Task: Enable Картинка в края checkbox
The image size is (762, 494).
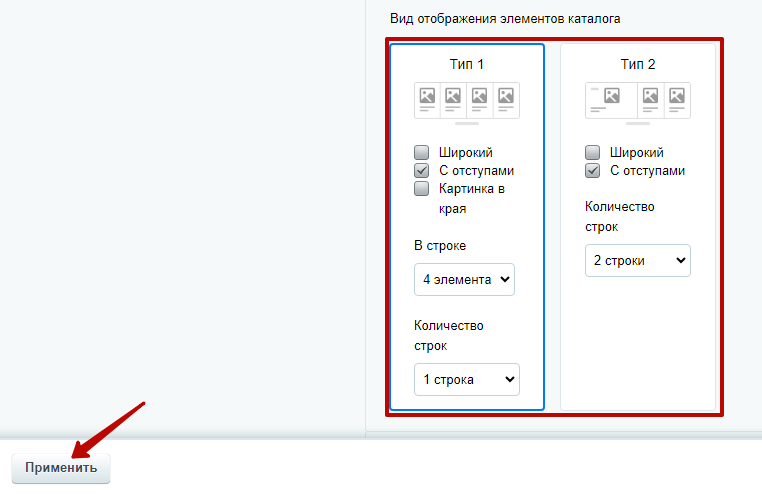Action: coord(421,188)
